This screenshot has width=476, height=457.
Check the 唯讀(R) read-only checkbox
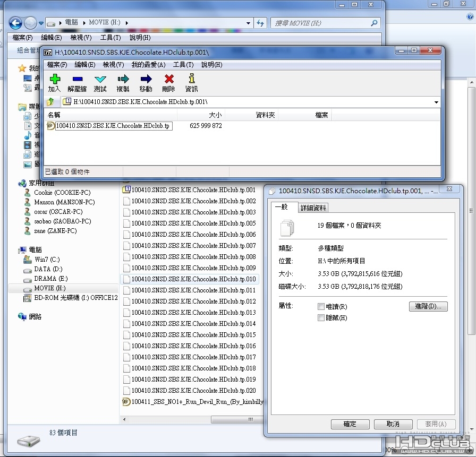321,307
